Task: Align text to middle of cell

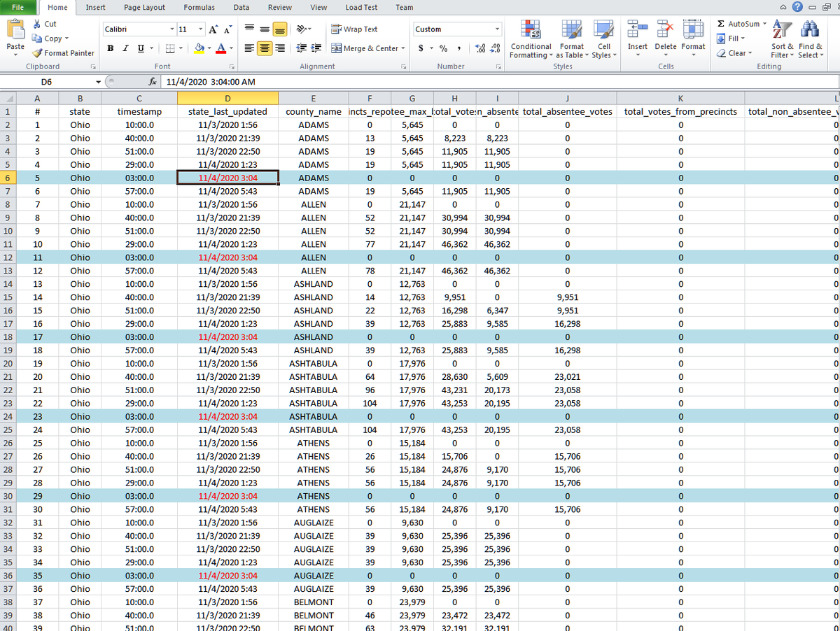Action: [264, 29]
